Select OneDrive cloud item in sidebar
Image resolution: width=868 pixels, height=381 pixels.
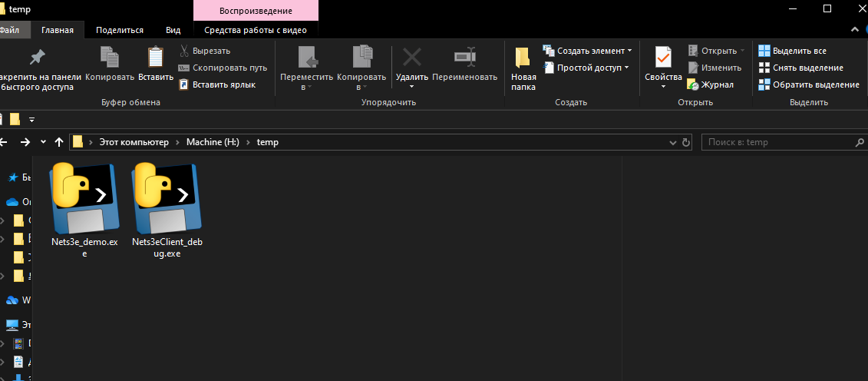click(12, 202)
